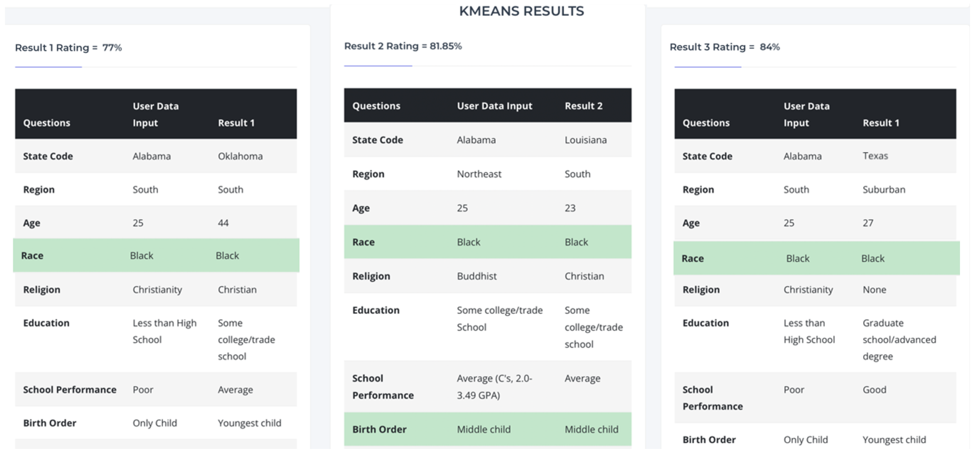
Task: Click the Graduate school/advanced degree cell
Action: tap(899, 339)
